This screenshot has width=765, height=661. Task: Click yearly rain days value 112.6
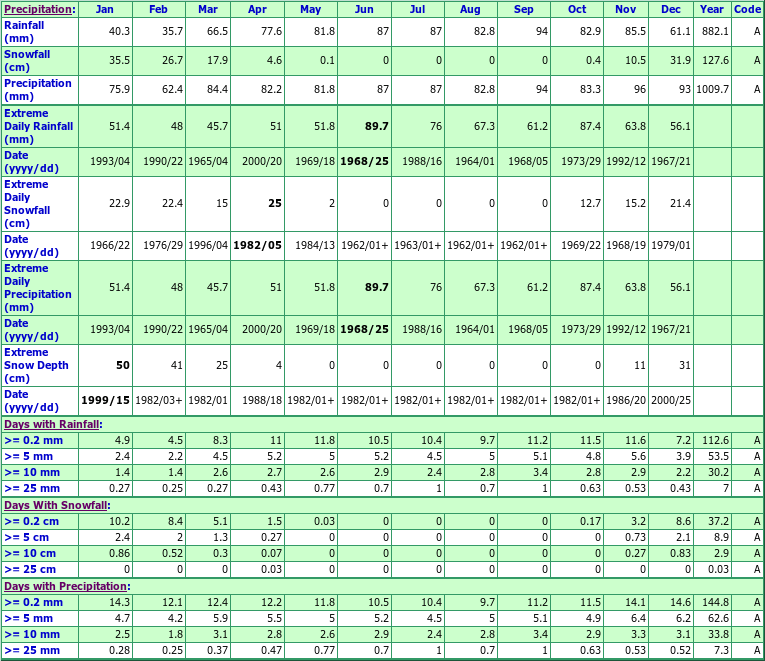(715, 441)
